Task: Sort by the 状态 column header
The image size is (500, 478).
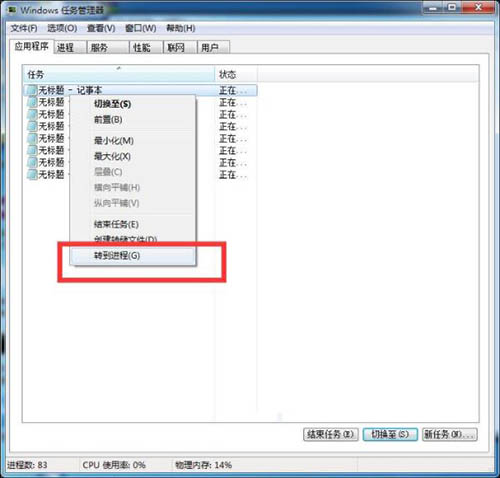Action: (236, 74)
